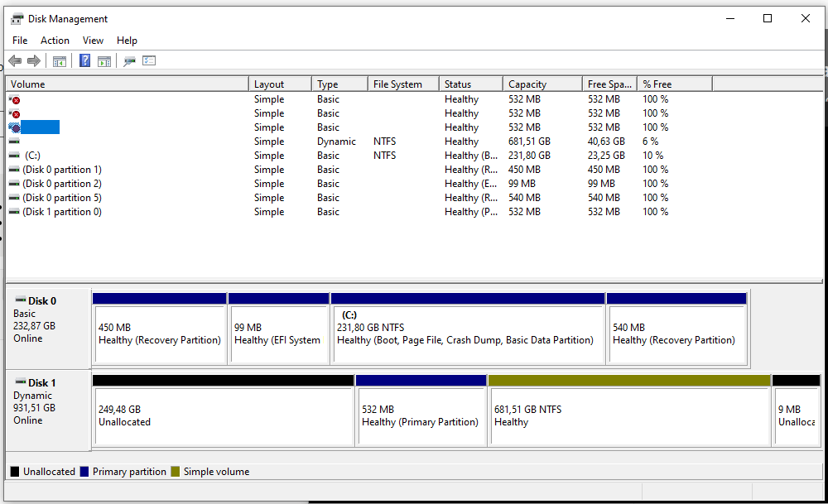Click the 23,25 GB Free Space cell
This screenshot has height=504, width=828.
[606, 155]
